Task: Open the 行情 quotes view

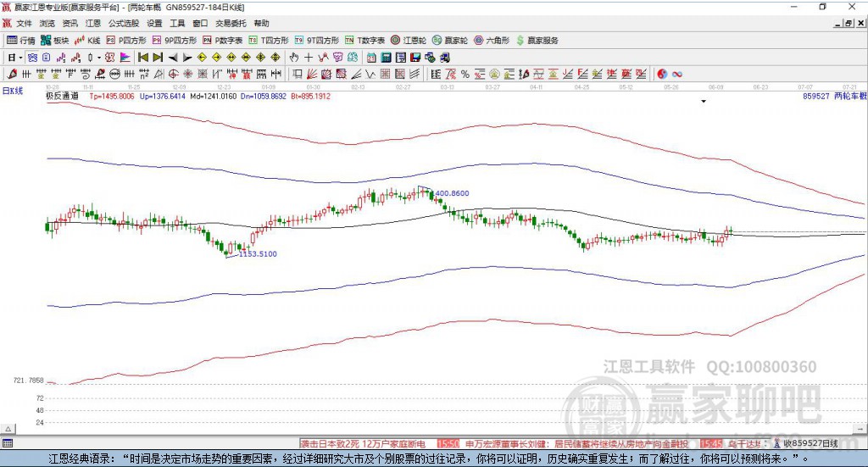Action: click(x=20, y=41)
